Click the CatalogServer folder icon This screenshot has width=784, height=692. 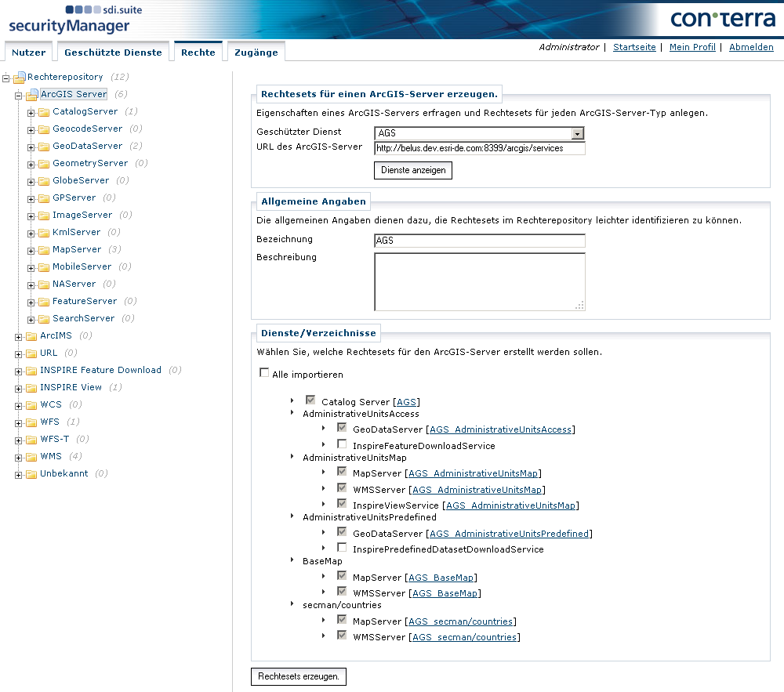(44, 112)
